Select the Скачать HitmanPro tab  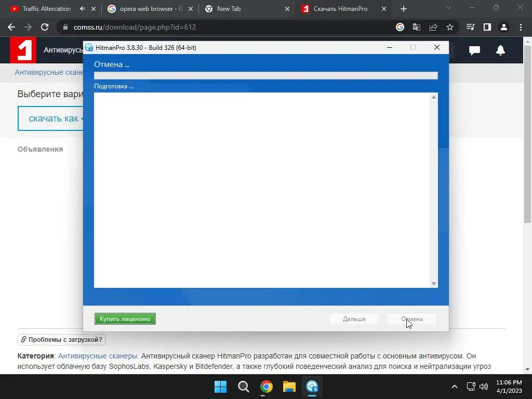[340, 9]
